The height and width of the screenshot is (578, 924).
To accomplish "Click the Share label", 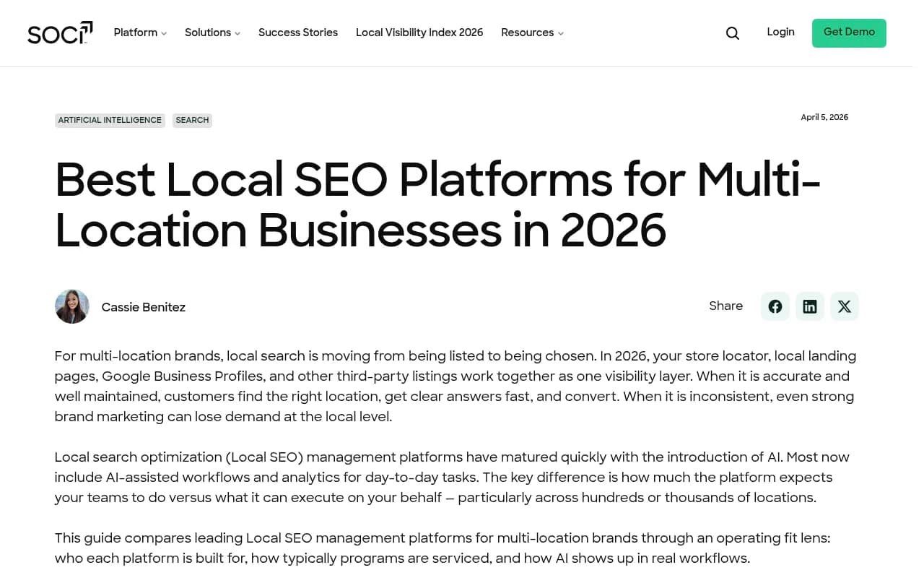I will pyautogui.click(x=726, y=306).
